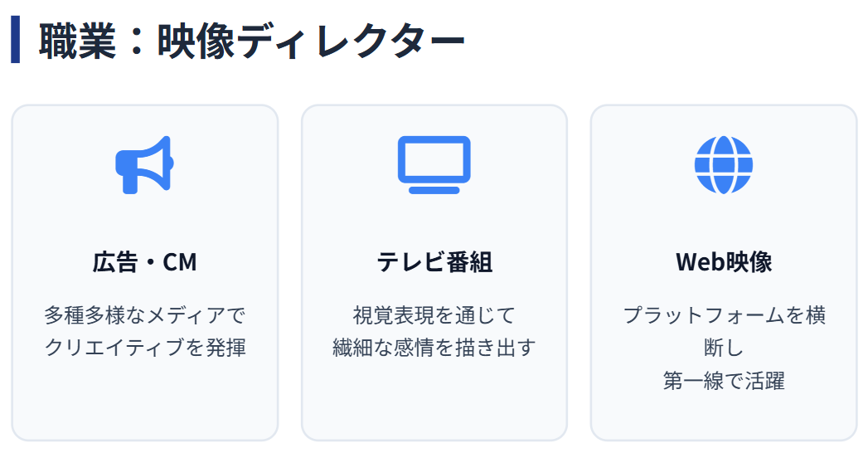Click the text line 第一線で活躍
The height and width of the screenshot is (453, 868).
pos(723,381)
